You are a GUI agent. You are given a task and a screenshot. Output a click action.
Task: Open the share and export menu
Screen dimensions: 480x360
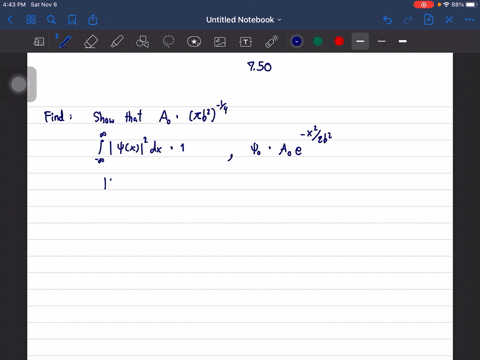click(x=93, y=20)
